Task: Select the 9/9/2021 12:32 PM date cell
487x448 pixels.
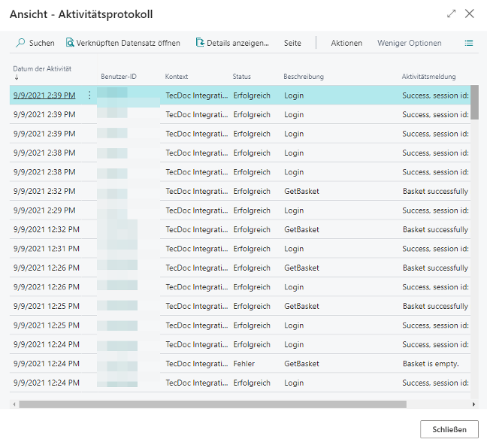Action: [x=47, y=229]
